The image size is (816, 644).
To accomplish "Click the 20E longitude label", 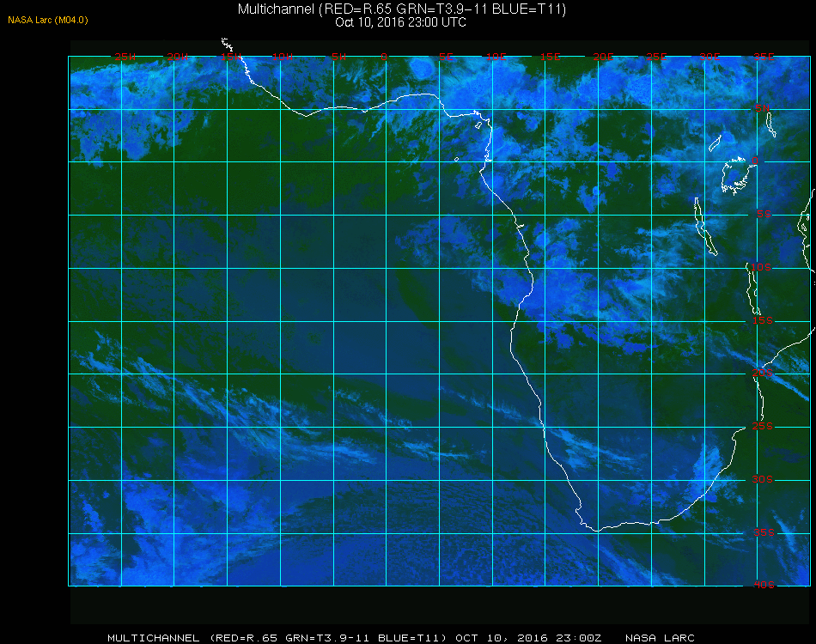I will [603, 57].
